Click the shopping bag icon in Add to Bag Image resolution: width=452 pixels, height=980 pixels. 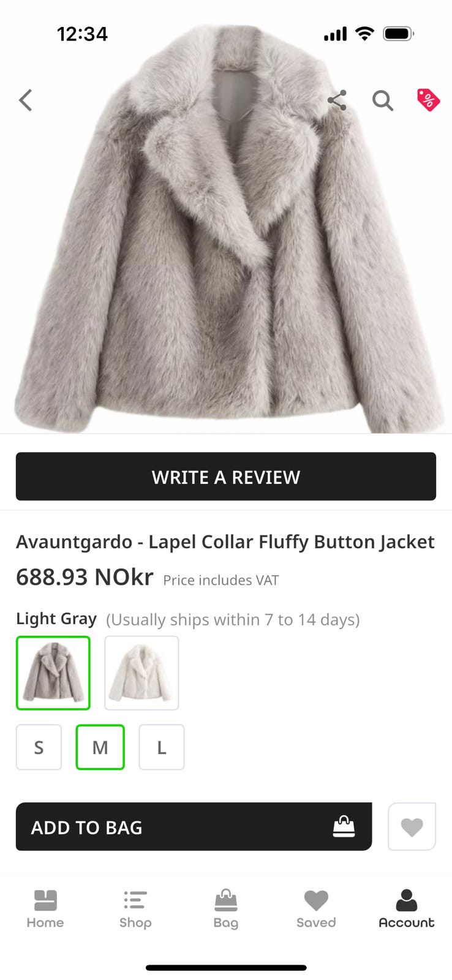pos(344,826)
